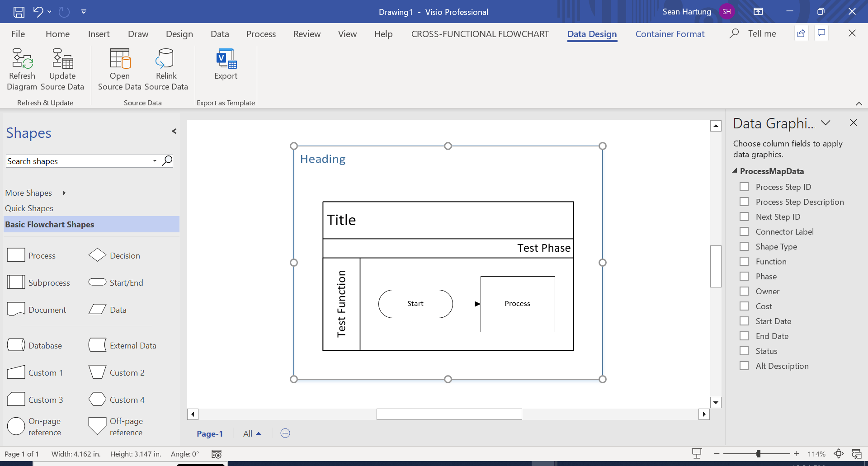Click the search magnifier in Search shapes

pos(167,161)
